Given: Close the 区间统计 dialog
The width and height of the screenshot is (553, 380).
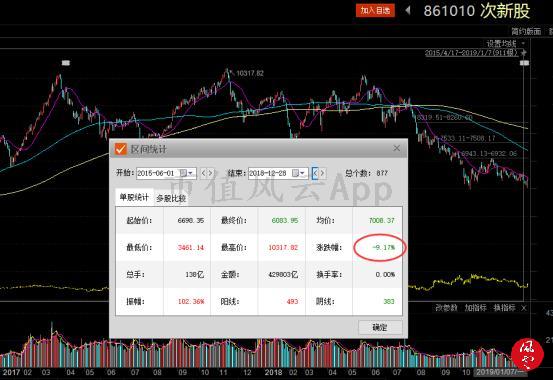Looking at the screenshot, I should coord(397,148).
